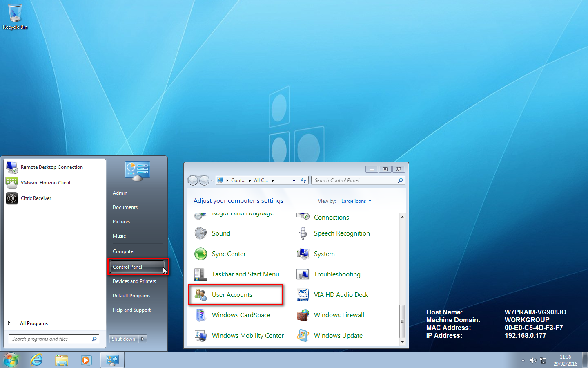Open Admin folder from Start menu
588x368 pixels.
click(x=120, y=193)
